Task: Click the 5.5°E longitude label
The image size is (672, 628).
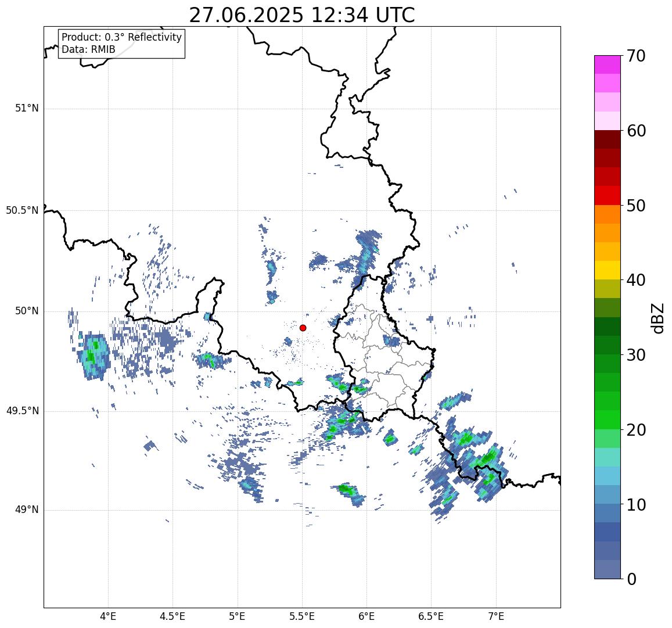Action: coord(302,616)
